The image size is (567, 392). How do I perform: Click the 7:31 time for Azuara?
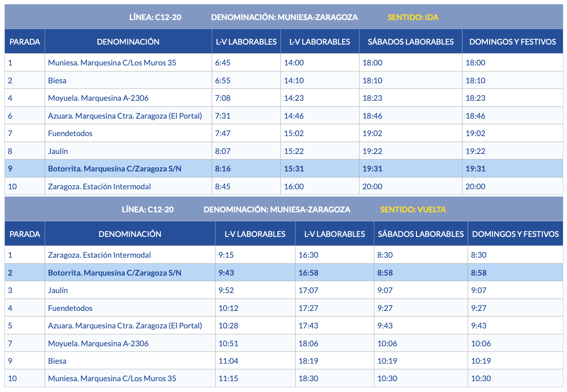coord(223,116)
